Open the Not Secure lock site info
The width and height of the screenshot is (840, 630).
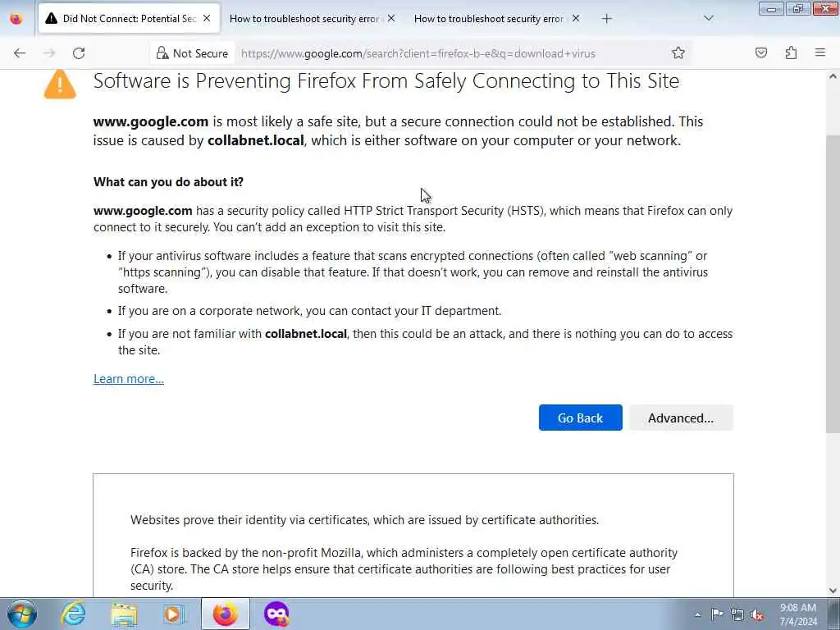pos(192,53)
